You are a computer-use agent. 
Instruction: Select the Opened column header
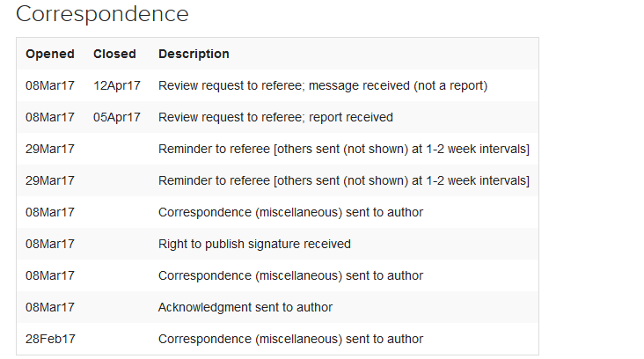pyautogui.click(x=50, y=54)
